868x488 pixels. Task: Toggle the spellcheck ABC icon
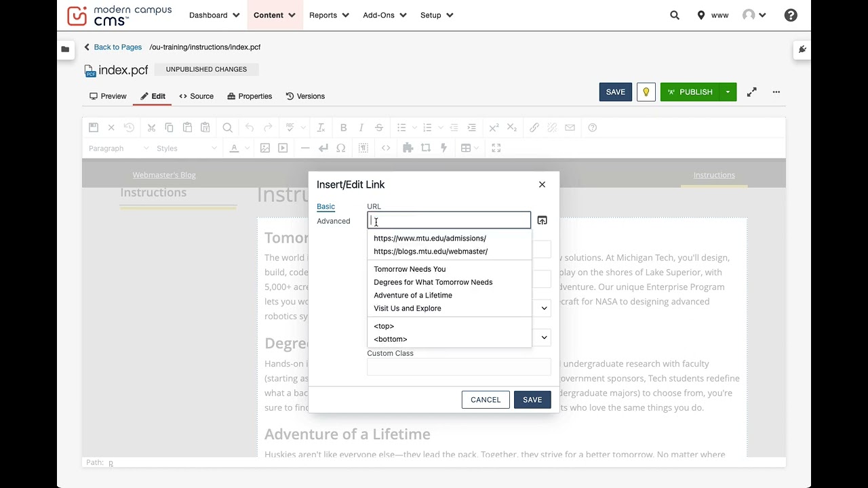click(290, 127)
